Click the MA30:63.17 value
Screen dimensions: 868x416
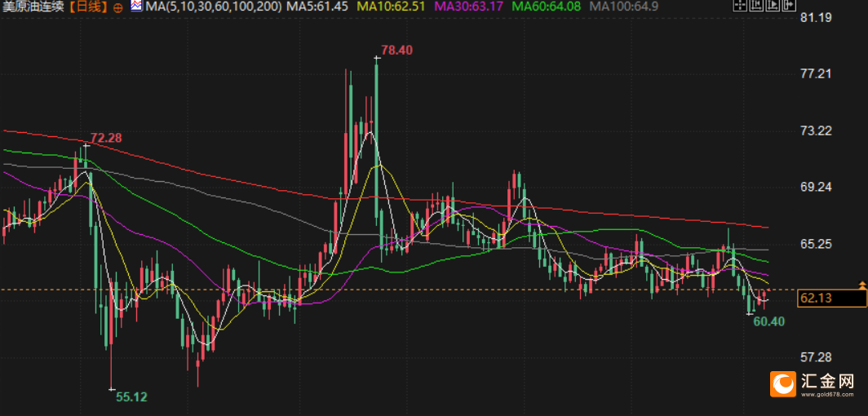(x=471, y=7)
